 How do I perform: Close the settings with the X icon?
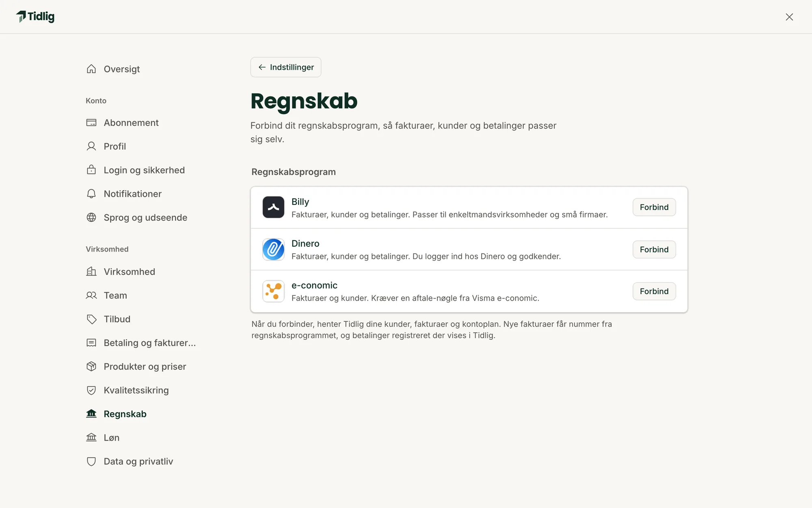[789, 17]
